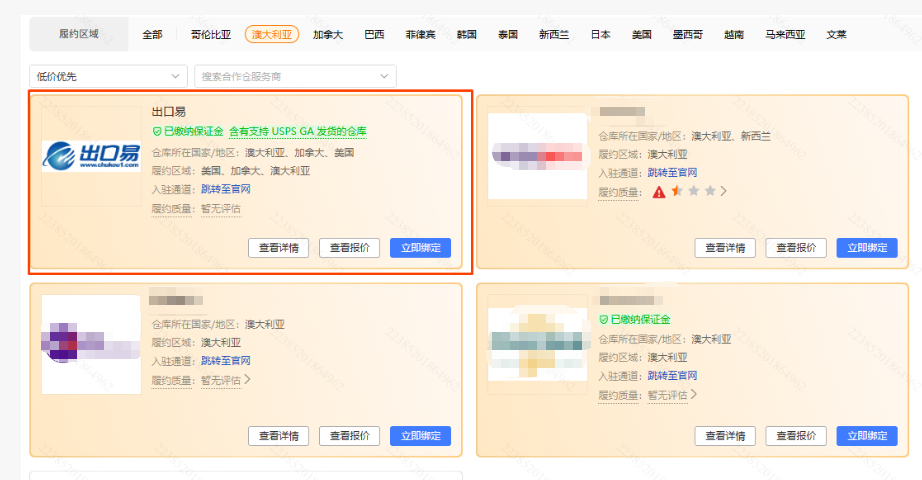Click 查看详情 in the 出口易 card
Image resolution: width=922 pixels, height=480 pixels.
(278, 248)
